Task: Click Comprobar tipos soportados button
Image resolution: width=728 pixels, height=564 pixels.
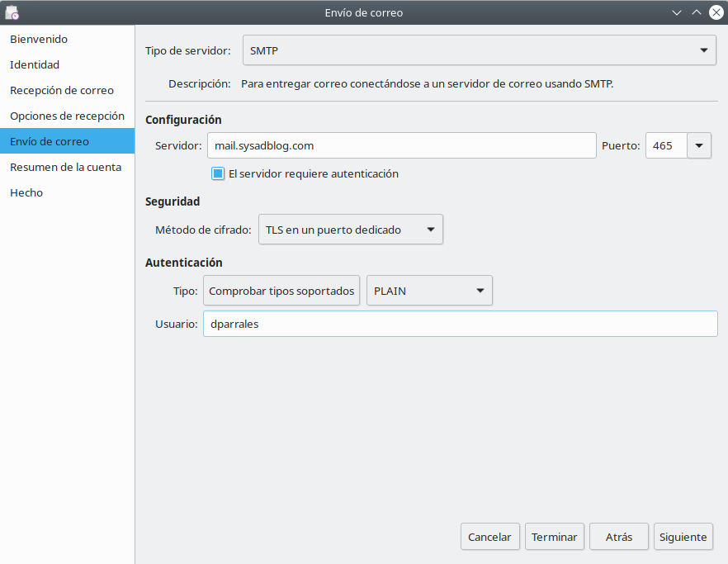Action: click(281, 291)
